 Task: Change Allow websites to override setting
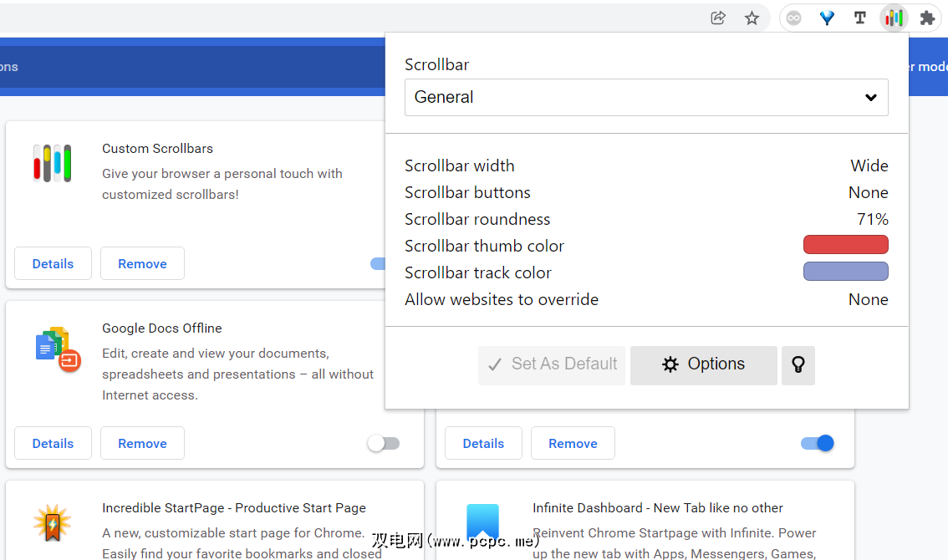868,299
